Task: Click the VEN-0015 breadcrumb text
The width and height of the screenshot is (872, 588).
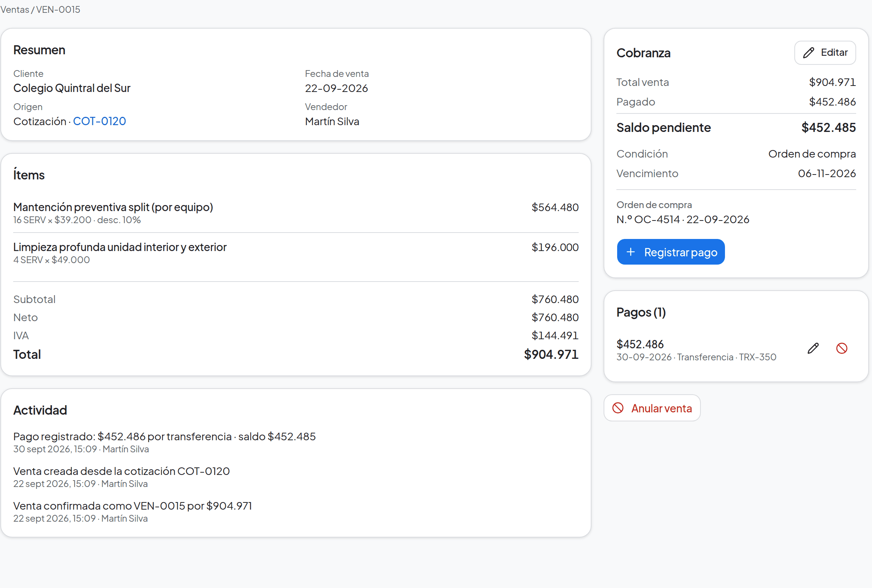Action: [58, 9]
